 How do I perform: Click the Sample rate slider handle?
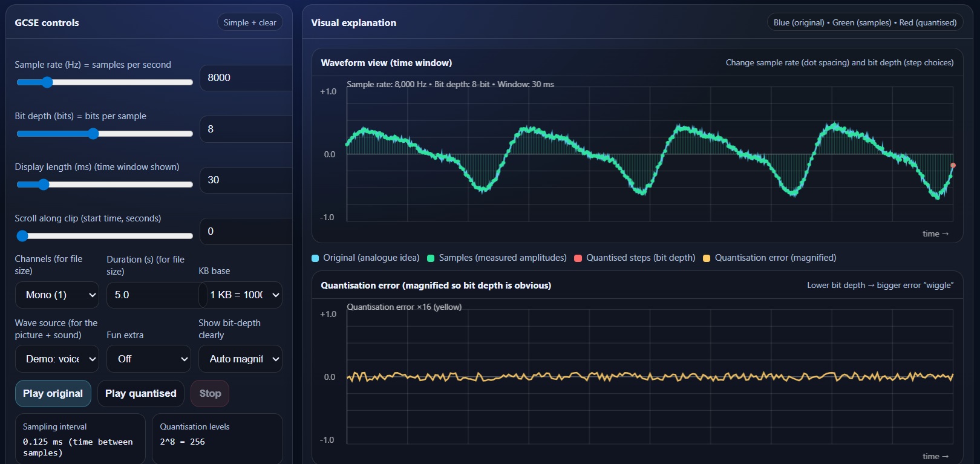(x=47, y=82)
